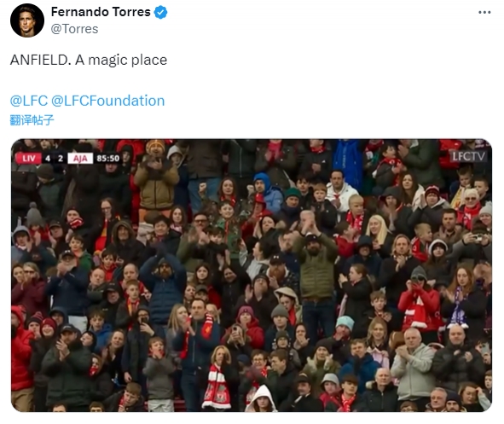
Task: Click the LFCTV watermark on the video
Action: 468,157
